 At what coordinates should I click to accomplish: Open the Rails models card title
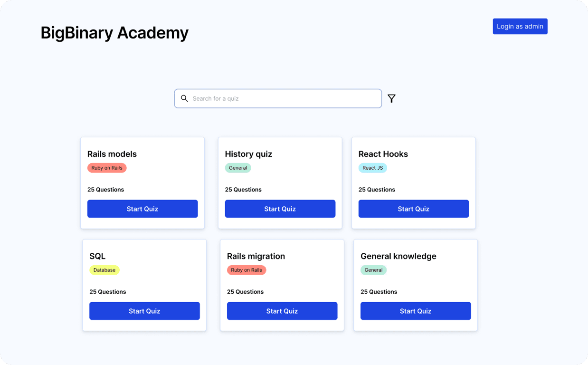112,154
